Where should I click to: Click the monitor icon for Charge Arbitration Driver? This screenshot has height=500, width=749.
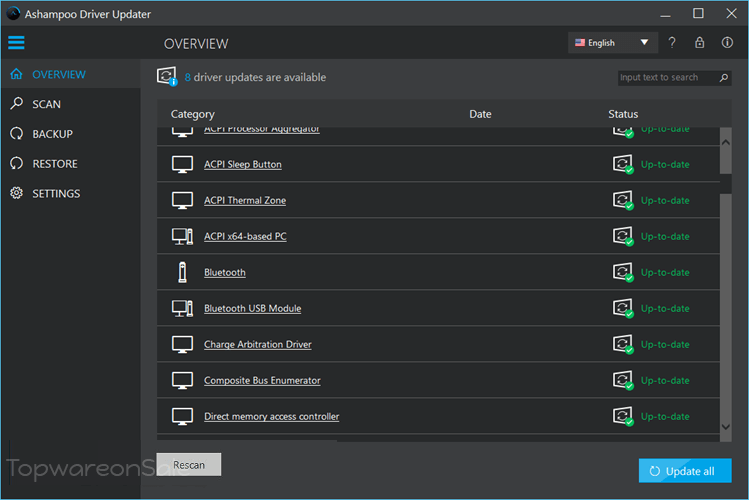tap(182, 344)
